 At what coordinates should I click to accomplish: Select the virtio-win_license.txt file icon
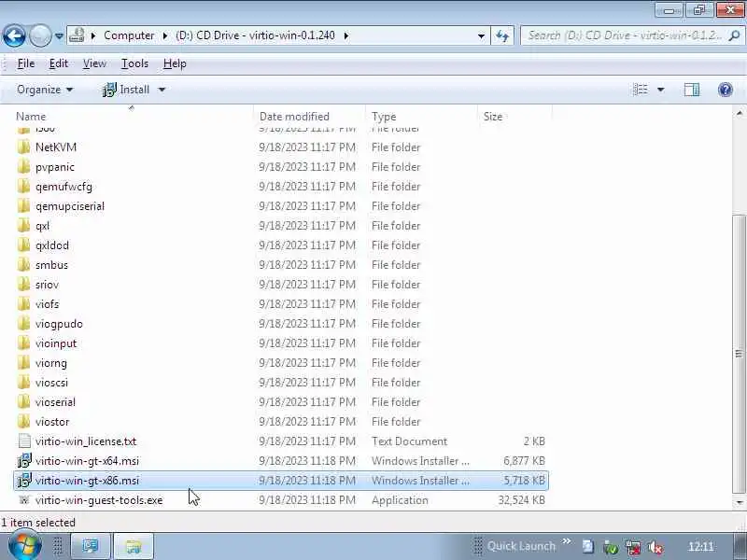[24, 441]
